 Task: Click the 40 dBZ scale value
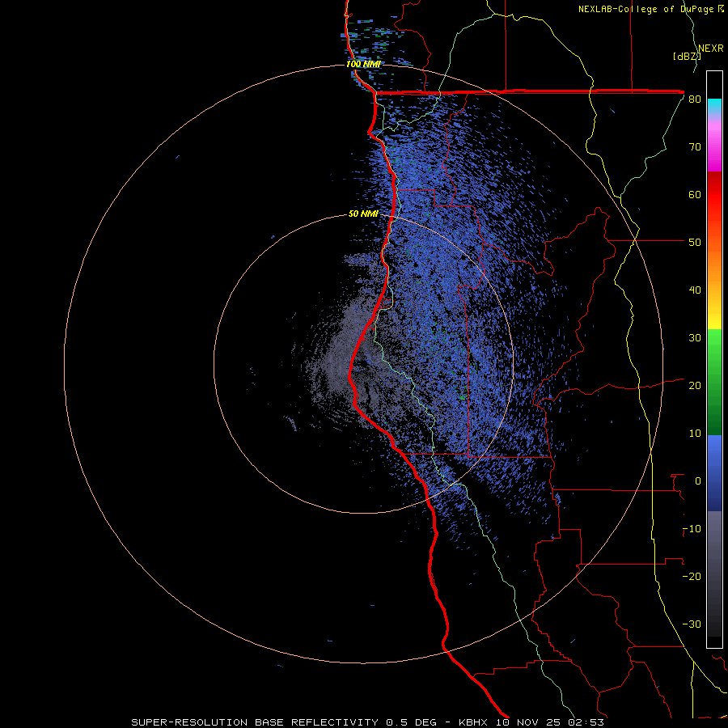(695, 290)
